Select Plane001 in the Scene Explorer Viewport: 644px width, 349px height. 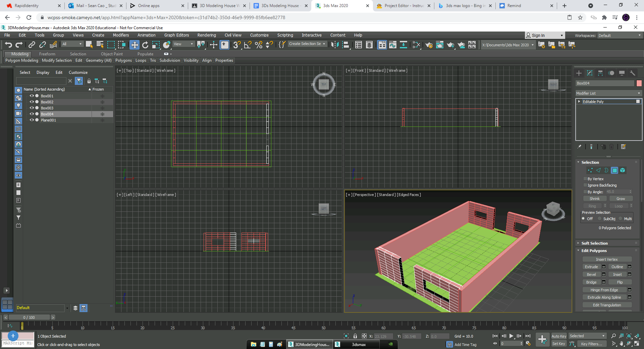[48, 120]
